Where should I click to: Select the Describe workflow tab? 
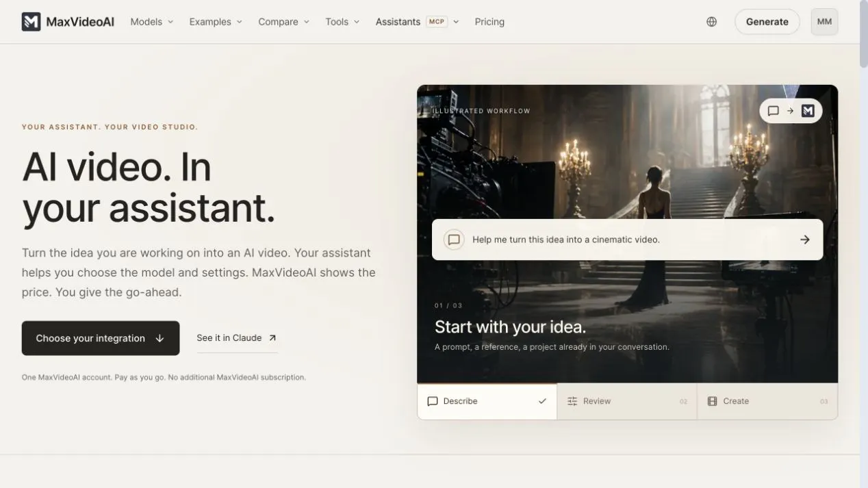[487, 401]
